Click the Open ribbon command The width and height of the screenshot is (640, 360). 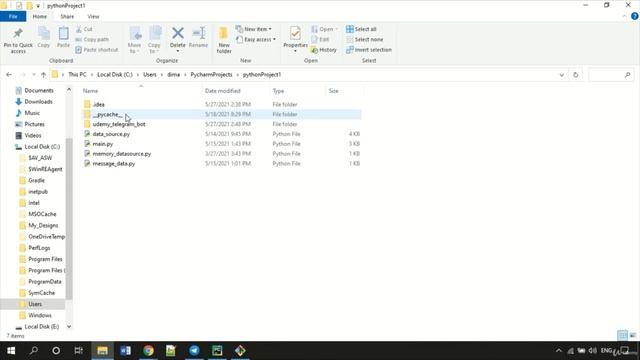pos(324,29)
